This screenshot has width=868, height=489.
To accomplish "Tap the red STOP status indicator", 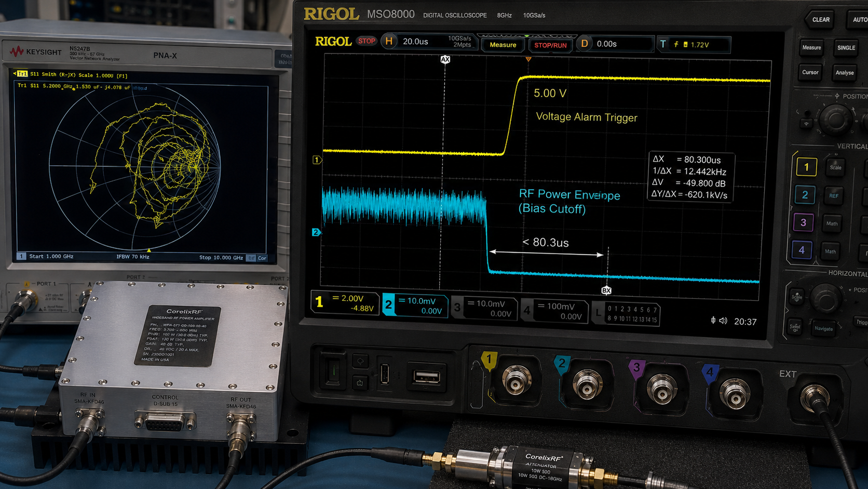I will click(367, 41).
